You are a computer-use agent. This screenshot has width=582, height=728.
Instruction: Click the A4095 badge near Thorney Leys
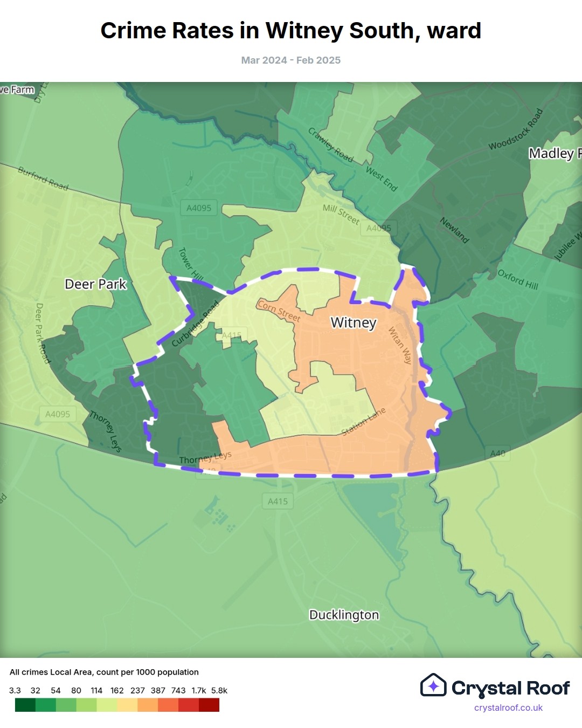(58, 414)
